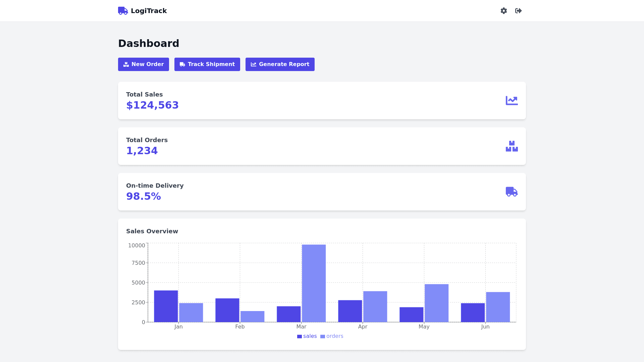The height and width of the screenshot is (362, 644).
Task: Select the May orders bar
Action: [436, 303]
